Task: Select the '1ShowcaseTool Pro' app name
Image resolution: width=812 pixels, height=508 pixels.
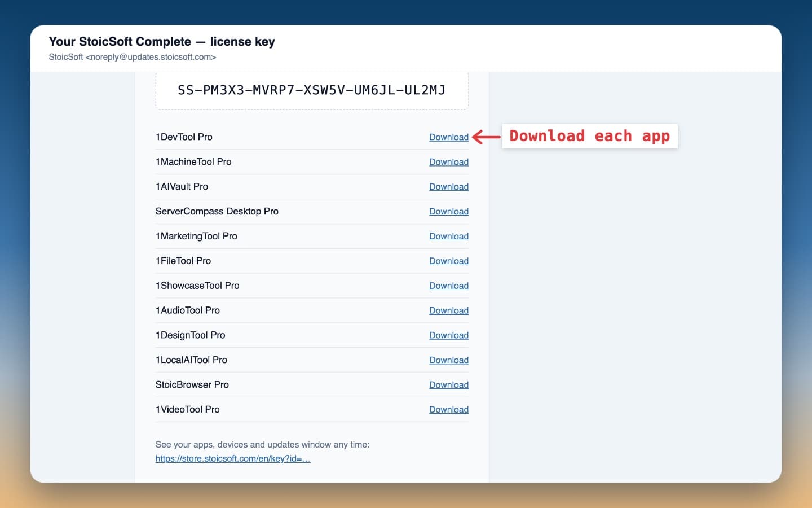Action: click(197, 286)
